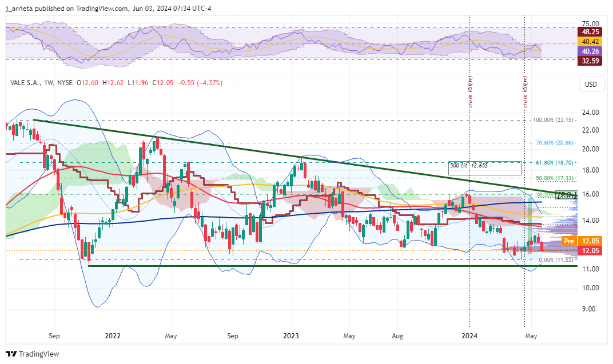Click the 100.00% (23.15) Fibonacci label
Viewport: 613px width, 364px height.
(x=553, y=119)
